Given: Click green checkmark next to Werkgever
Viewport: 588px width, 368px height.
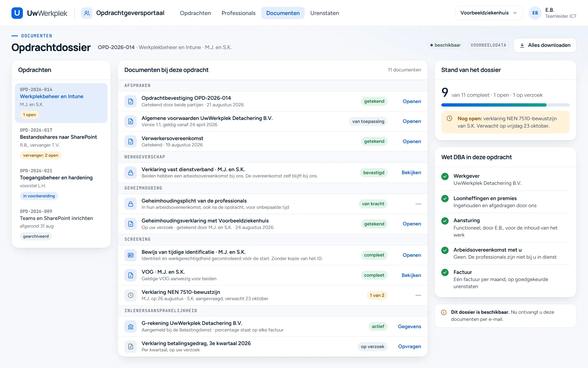Looking at the screenshot, I should click(445, 176).
